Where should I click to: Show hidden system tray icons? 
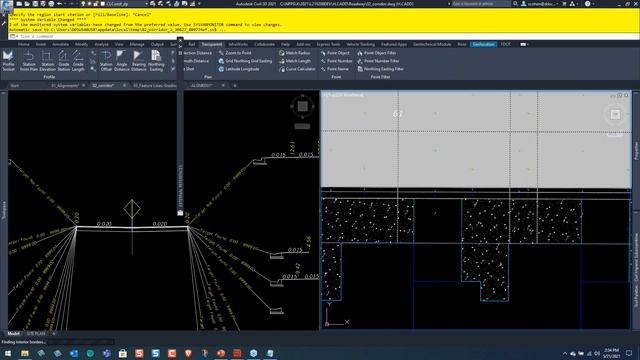[565, 353]
